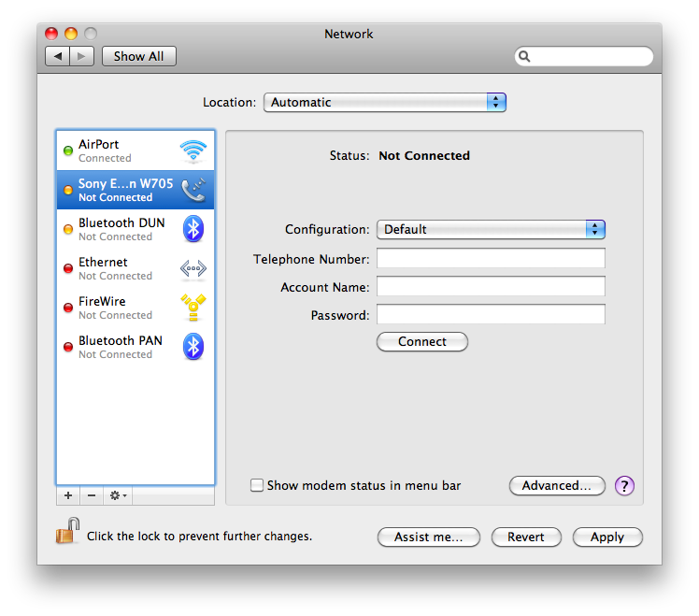Image resolution: width=699 pixels, height=616 pixels.
Task: Click the Assist me... button
Action: point(428,537)
